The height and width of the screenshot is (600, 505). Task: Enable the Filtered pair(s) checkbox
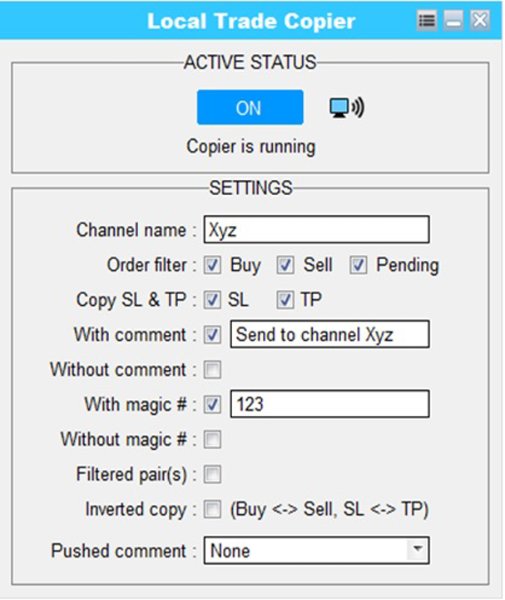[212, 474]
